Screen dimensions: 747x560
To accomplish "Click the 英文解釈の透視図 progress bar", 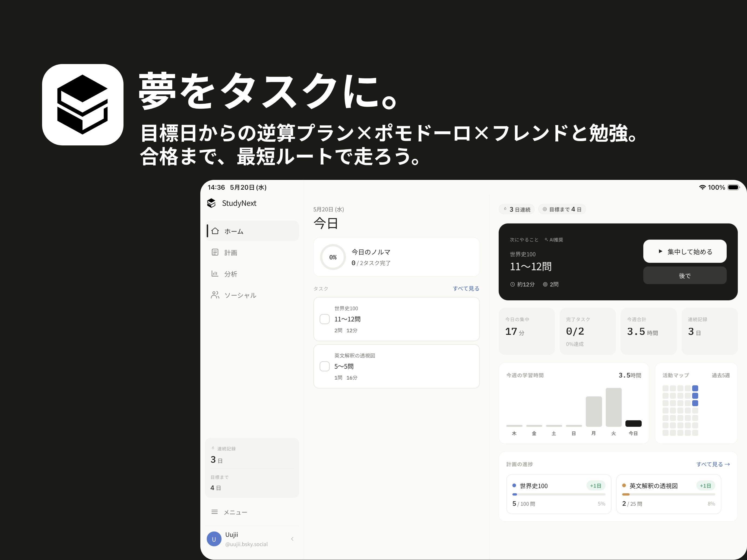I will (x=669, y=494).
